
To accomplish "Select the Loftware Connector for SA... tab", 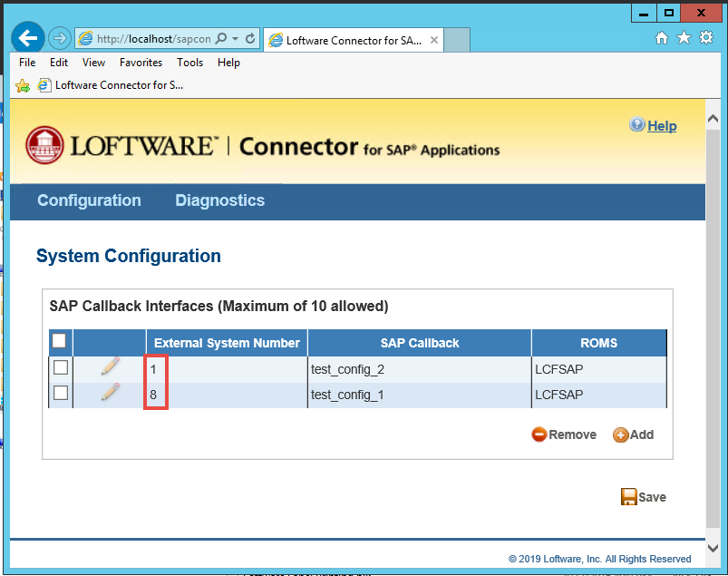I will click(x=354, y=41).
